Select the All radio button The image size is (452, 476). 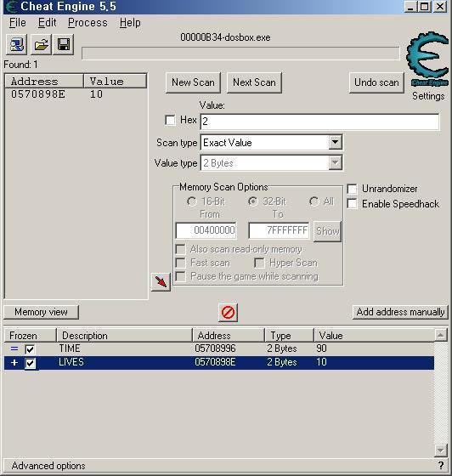click(314, 201)
